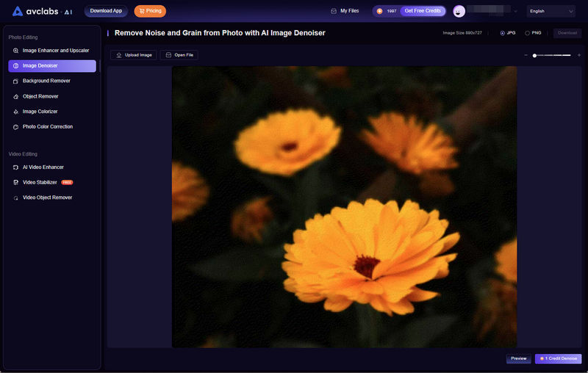Open the English language dropdown
Viewport: 588px width, 373px height.
click(x=551, y=11)
